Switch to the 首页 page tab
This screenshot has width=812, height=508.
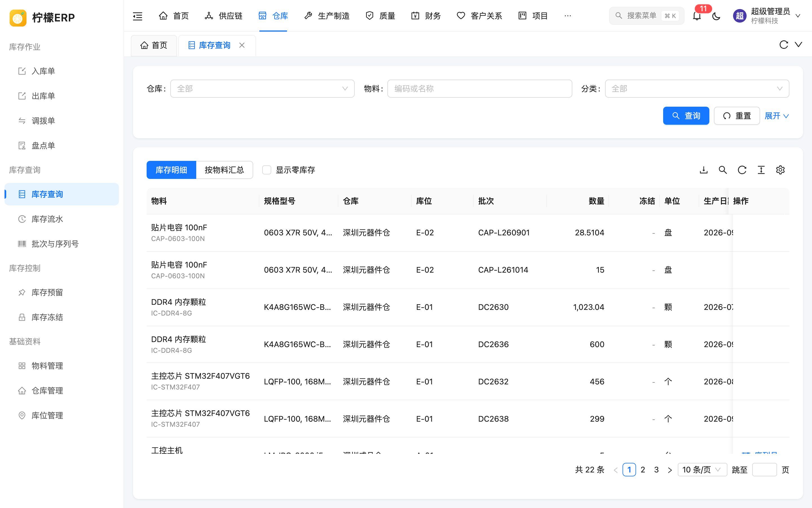click(x=154, y=45)
